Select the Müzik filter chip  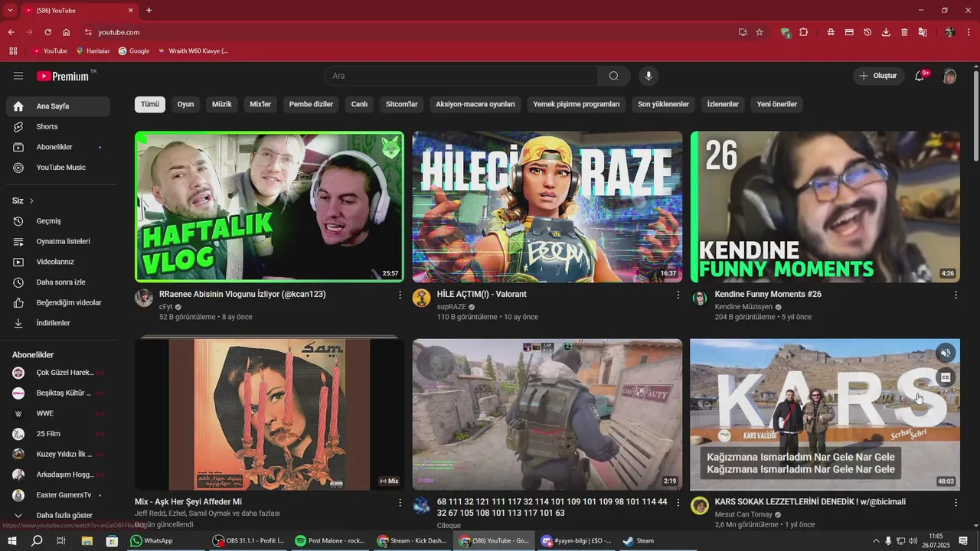coord(222,104)
